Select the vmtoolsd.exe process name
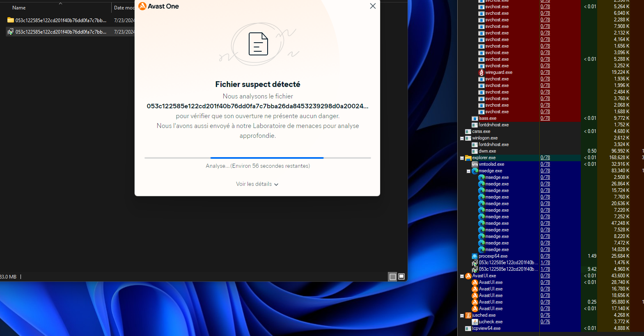The width and height of the screenshot is (644, 336). tap(491, 164)
